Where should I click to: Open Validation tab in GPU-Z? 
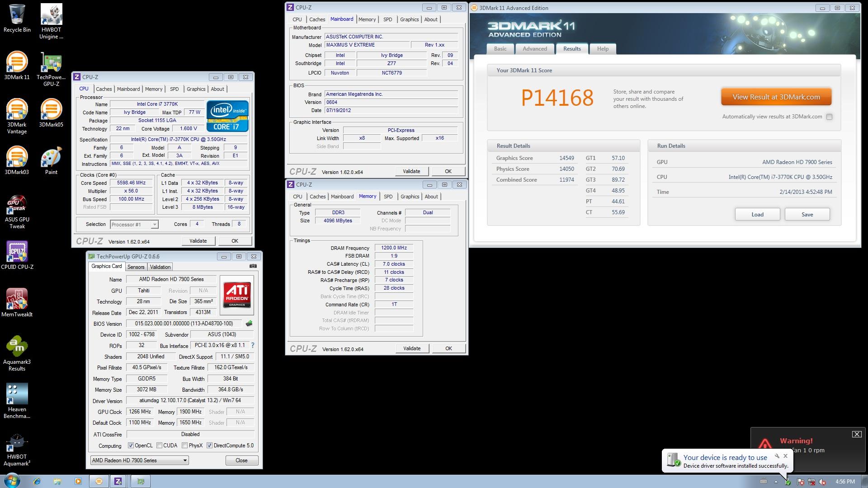pos(160,267)
